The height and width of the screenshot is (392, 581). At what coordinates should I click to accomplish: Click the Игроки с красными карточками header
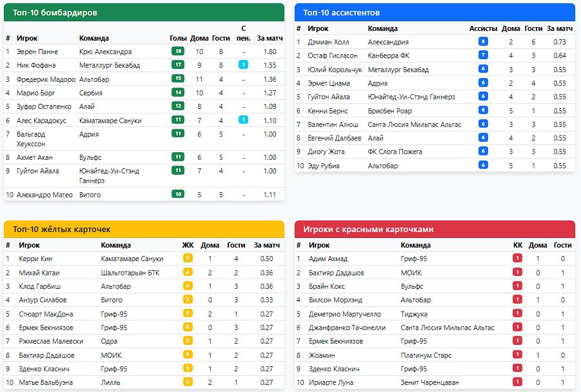click(435, 230)
